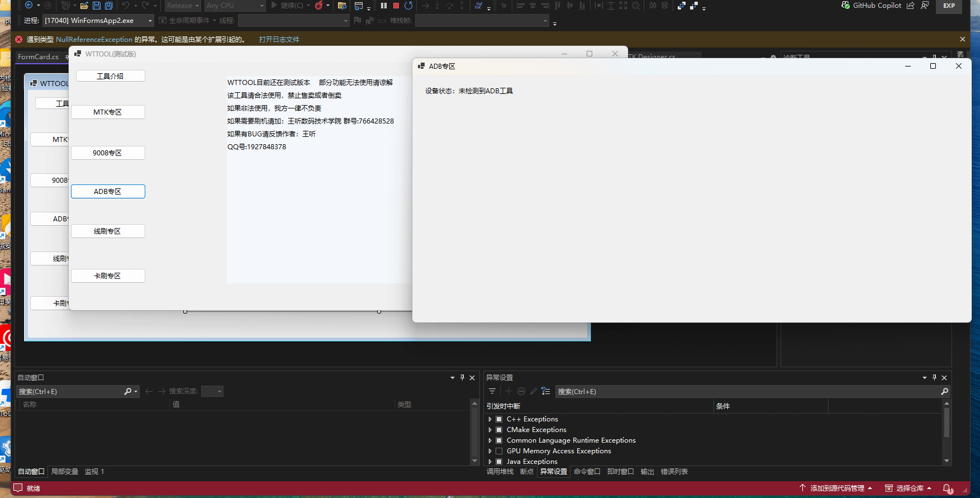Switch to the 错误列表 tab

coord(674,472)
